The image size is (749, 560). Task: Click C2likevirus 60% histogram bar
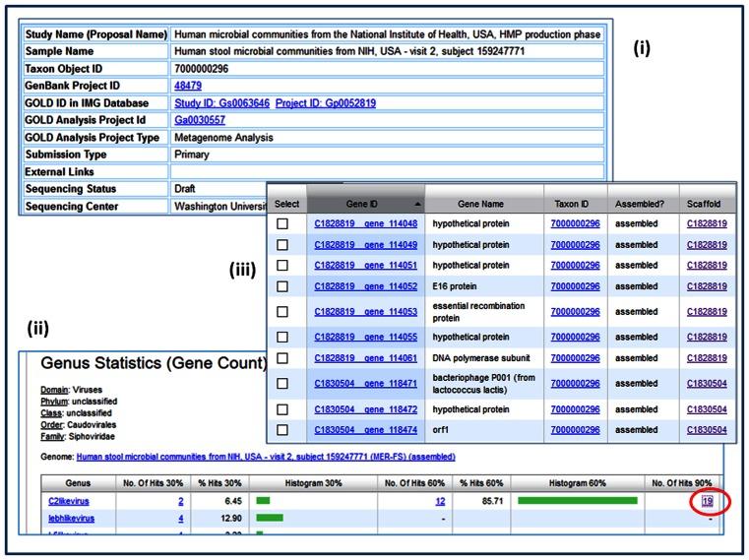(578, 501)
